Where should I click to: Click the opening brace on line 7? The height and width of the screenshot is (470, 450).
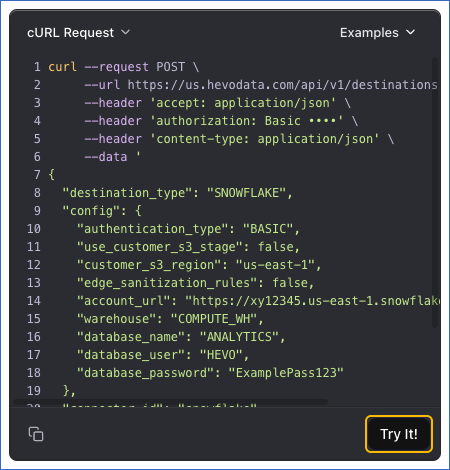[x=51, y=175]
